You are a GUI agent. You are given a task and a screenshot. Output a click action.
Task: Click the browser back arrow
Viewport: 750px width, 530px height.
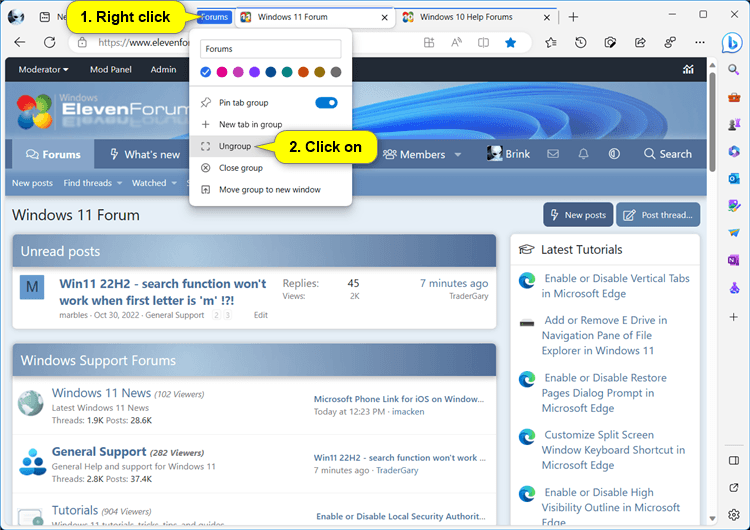tap(20, 42)
